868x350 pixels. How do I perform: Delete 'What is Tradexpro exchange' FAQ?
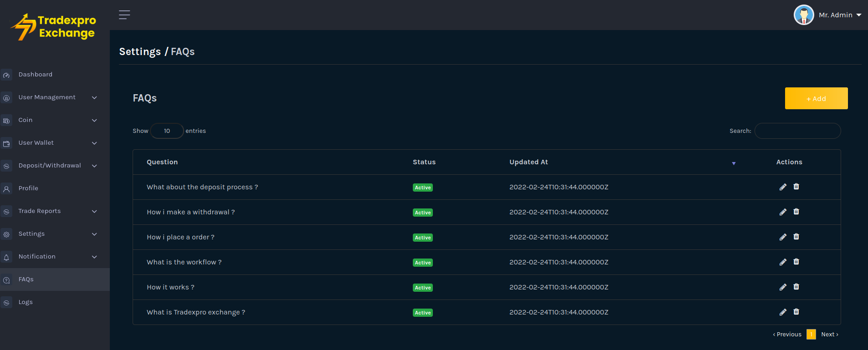(796, 312)
